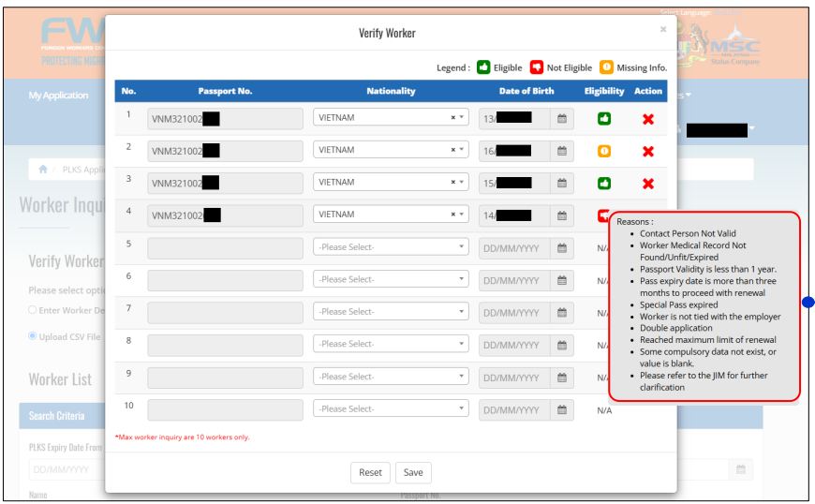Open nationality dropdown for row 1
This screenshot has height=504, width=815.
461,117
